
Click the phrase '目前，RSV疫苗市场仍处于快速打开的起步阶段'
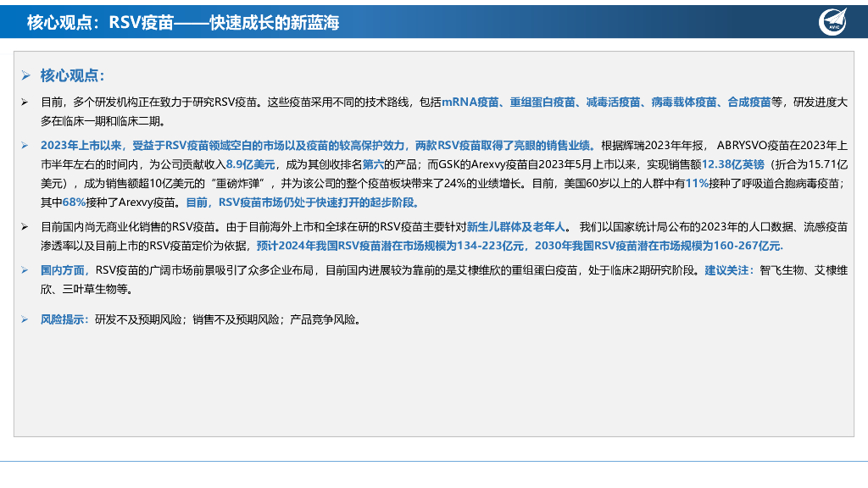pyautogui.click(x=302, y=202)
